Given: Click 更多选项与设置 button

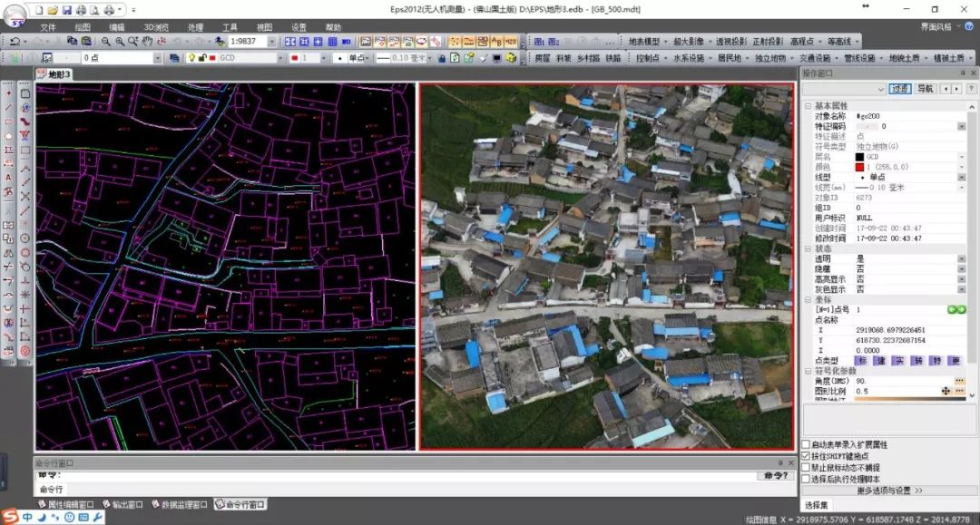Looking at the screenshot, I should click(x=888, y=491).
